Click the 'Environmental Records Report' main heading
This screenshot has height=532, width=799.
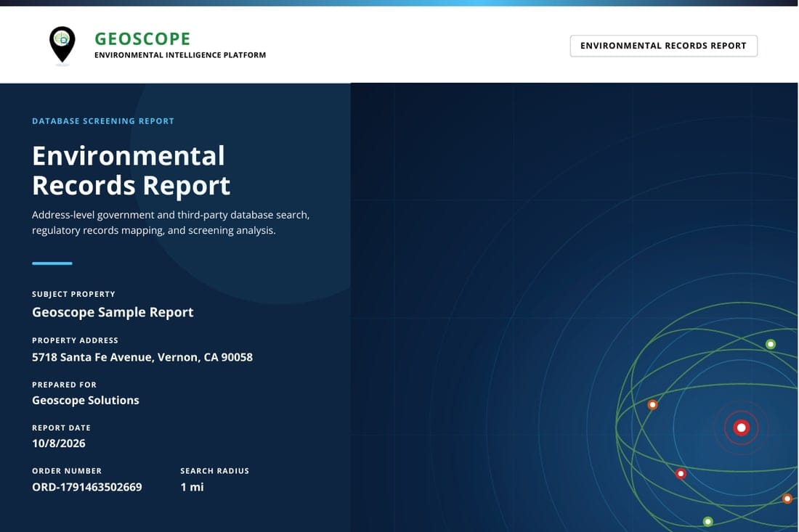pyautogui.click(x=131, y=171)
